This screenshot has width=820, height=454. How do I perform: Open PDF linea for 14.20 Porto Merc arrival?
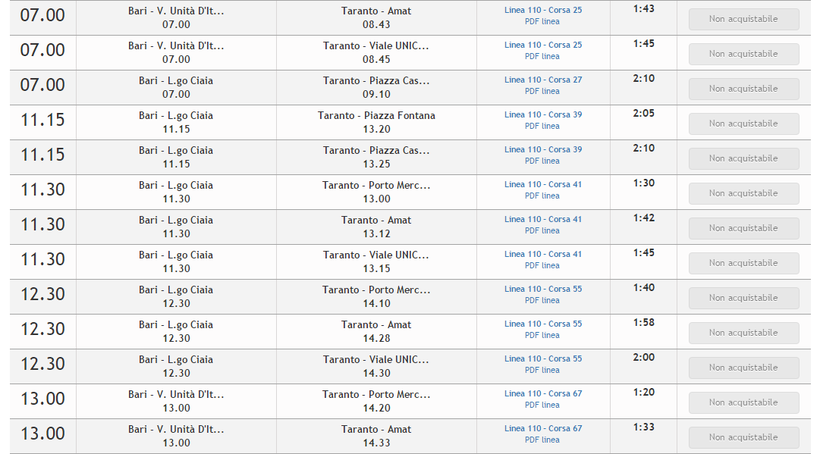(542, 405)
